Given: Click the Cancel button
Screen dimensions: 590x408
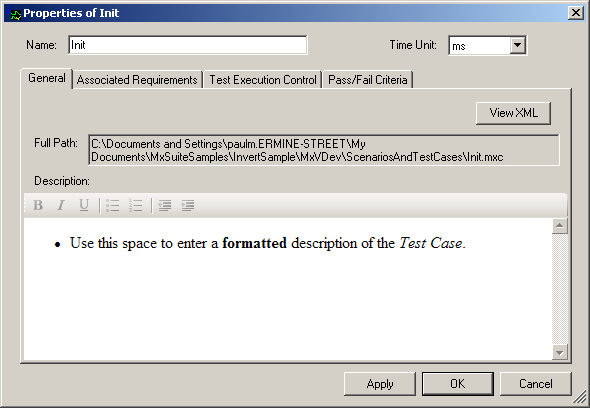Looking at the screenshot, I should pyautogui.click(x=536, y=384).
